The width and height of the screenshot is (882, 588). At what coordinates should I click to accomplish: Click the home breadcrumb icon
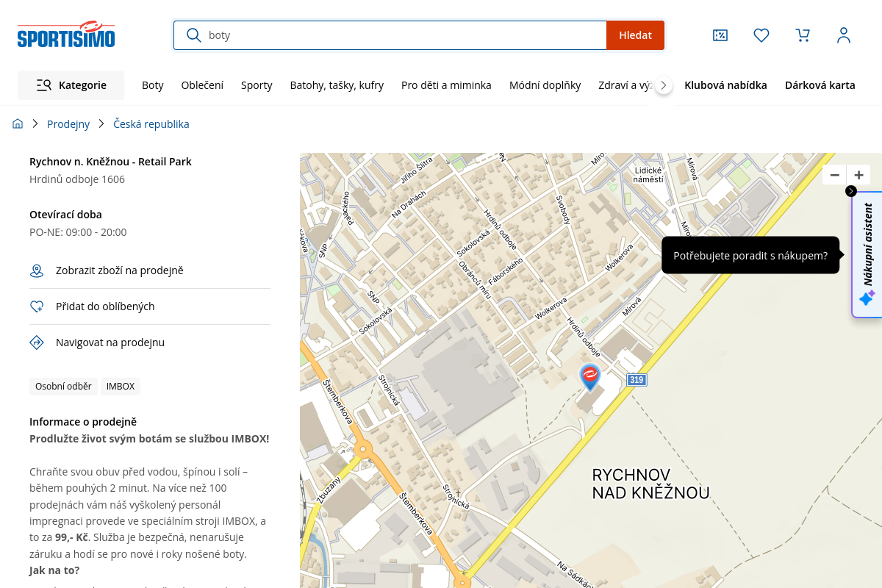[18, 123]
